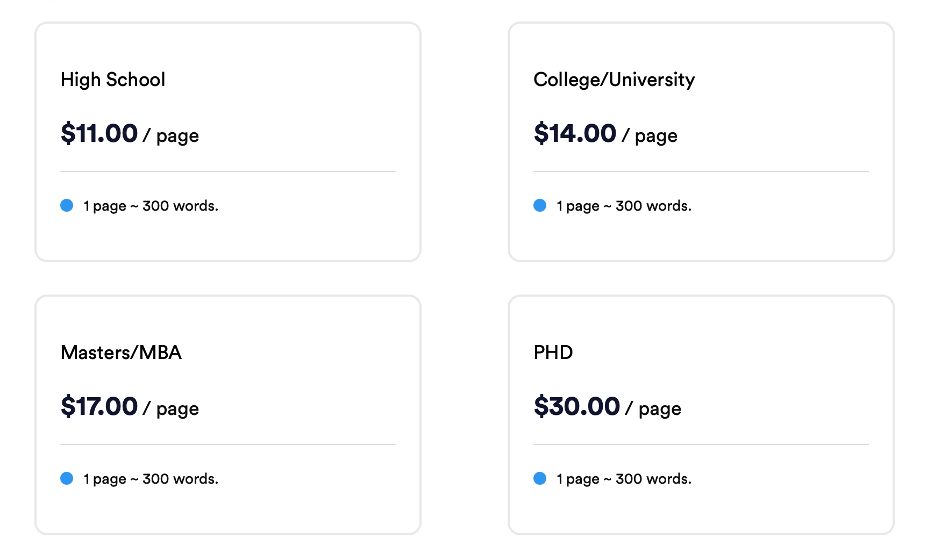Click the $30.00 price
Image resolution: width=941 pixels, height=560 pixels.
point(576,406)
